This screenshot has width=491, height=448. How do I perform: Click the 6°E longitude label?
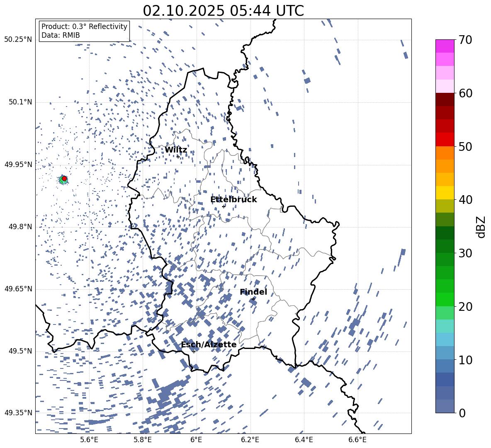[196, 440]
